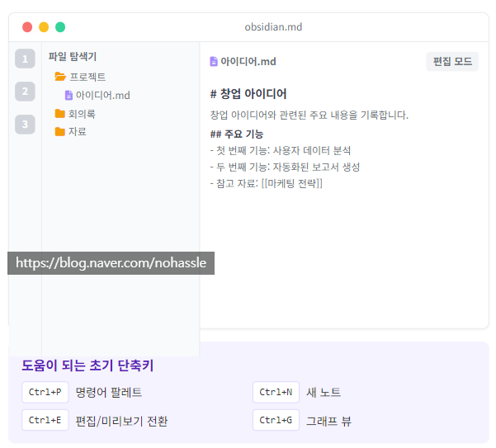The image size is (496, 448).
Task: Click '새 노트' label
Action: [x=324, y=393]
